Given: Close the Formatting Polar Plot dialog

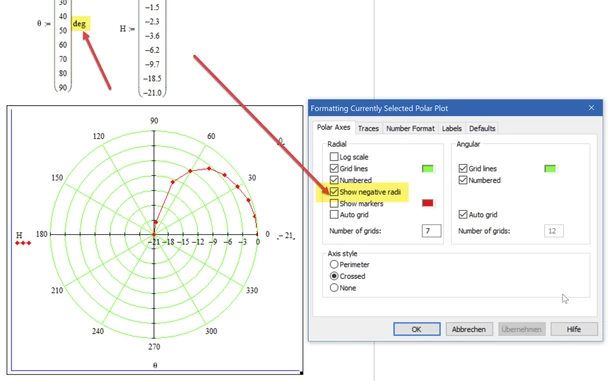Looking at the screenshot, I should pyautogui.click(x=591, y=108).
